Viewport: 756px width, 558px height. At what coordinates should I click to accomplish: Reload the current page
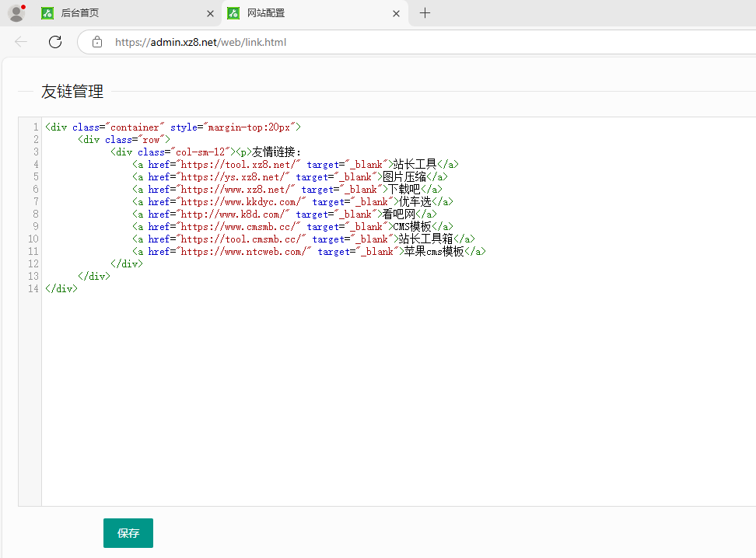pyautogui.click(x=55, y=42)
